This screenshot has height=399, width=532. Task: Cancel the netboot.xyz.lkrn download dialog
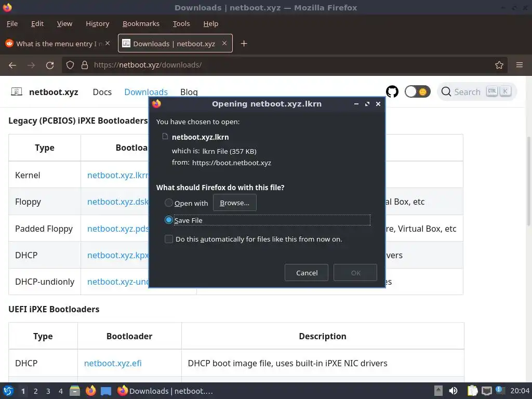point(307,272)
